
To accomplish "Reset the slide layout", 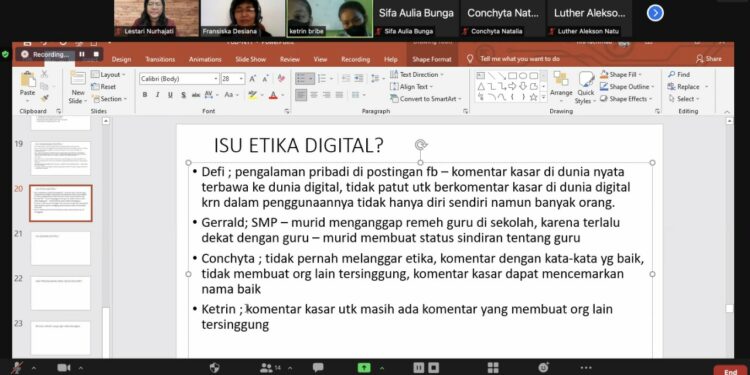I will pyautogui.click(x=104, y=87).
